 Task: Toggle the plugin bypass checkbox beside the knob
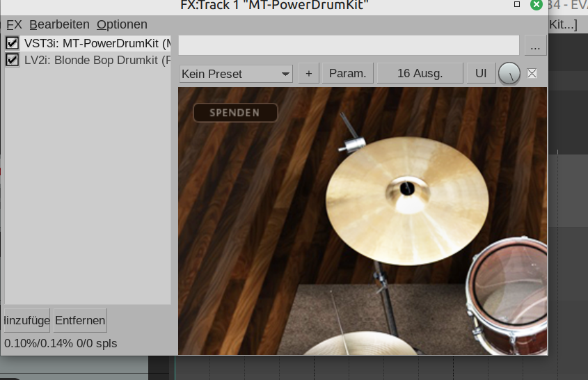532,74
